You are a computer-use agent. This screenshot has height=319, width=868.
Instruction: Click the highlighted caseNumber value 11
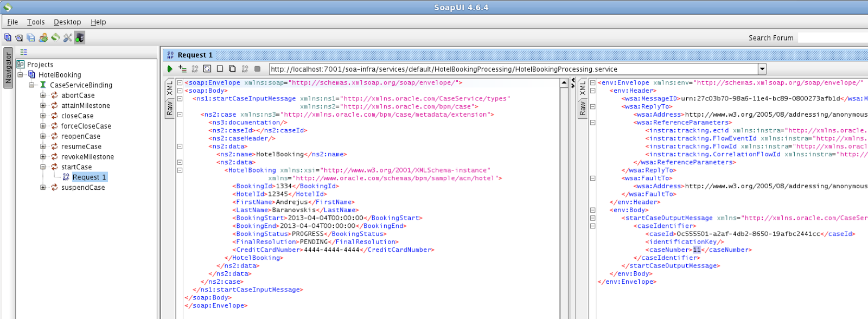pos(697,250)
